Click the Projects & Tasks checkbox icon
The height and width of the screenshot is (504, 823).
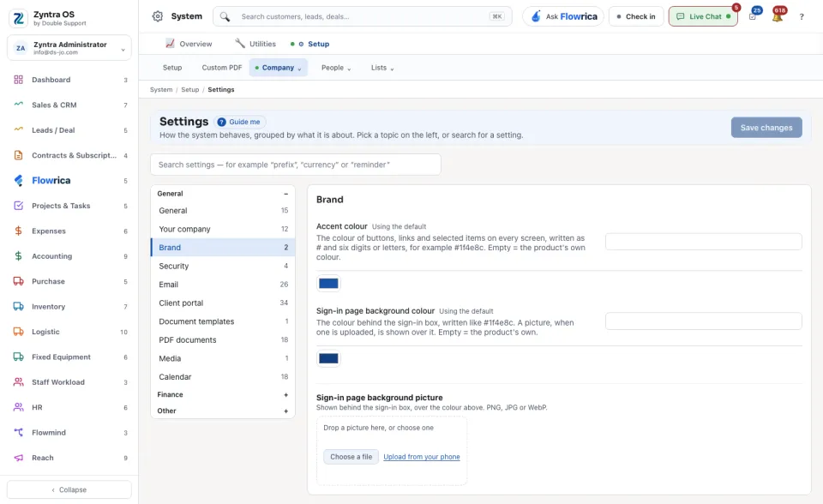click(18, 205)
